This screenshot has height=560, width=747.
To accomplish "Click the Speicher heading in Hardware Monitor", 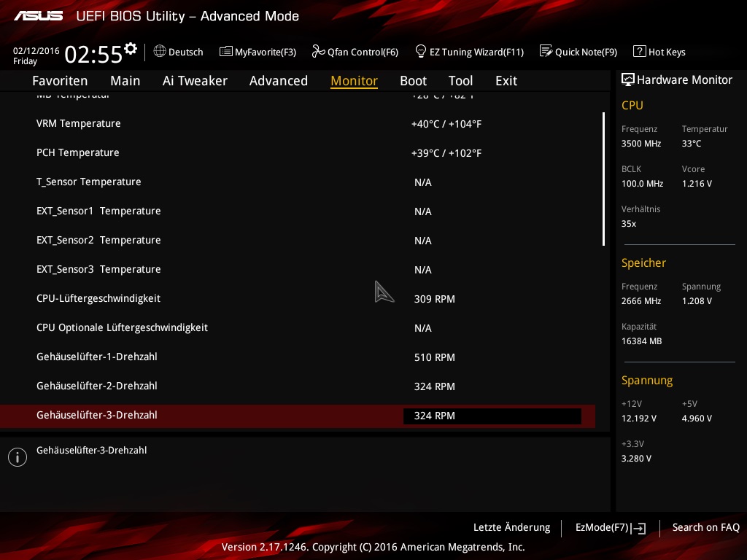I will click(x=643, y=262).
